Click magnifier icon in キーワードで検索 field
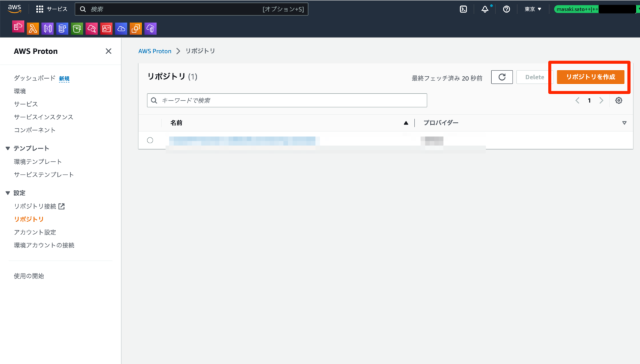 click(154, 101)
